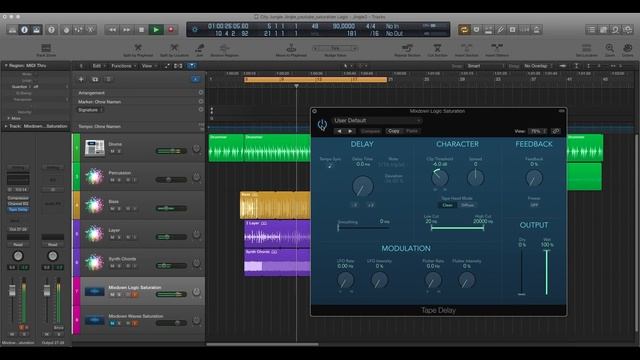Image resolution: width=640 pixels, height=360 pixels.
Task: Start playback with Play button
Action: (156, 30)
